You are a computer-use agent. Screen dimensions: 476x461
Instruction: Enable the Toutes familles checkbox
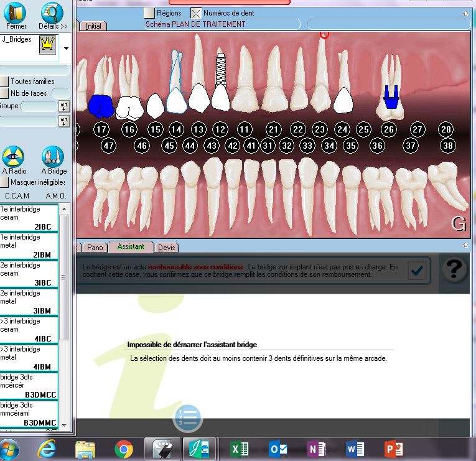[x=4, y=81]
